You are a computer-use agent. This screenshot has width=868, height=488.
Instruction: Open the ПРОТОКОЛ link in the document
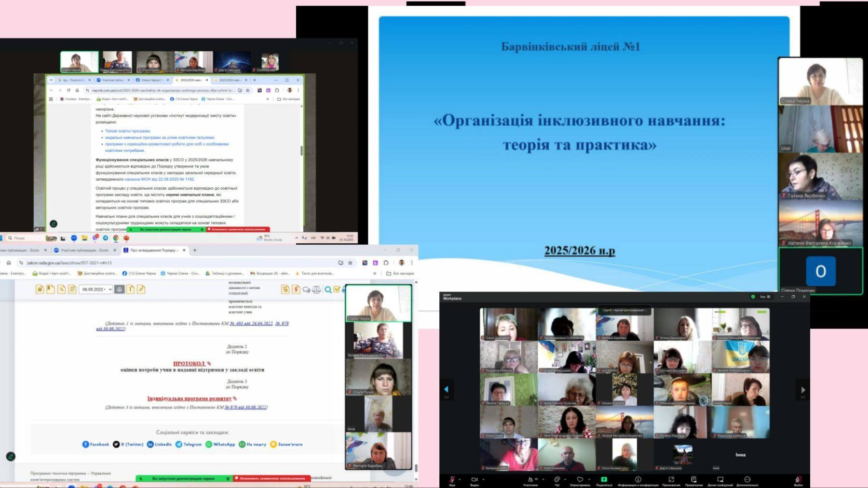pyautogui.click(x=189, y=363)
